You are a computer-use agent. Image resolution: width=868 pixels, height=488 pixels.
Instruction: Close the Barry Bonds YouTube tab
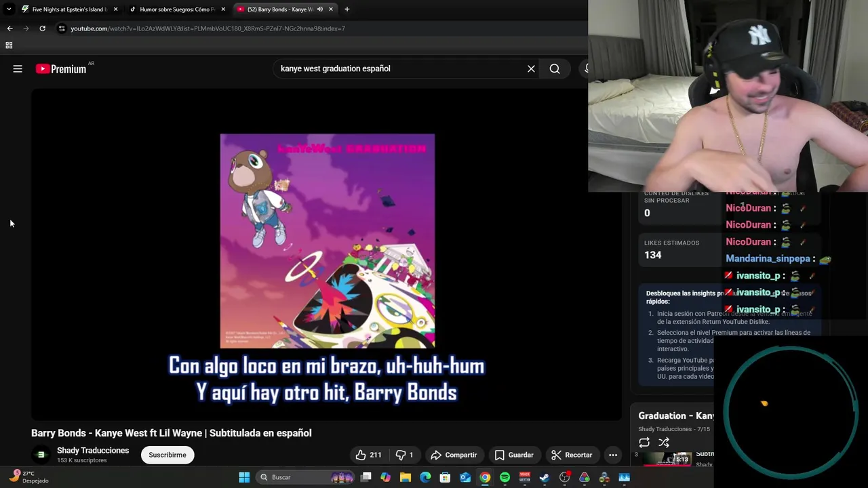[x=331, y=9]
